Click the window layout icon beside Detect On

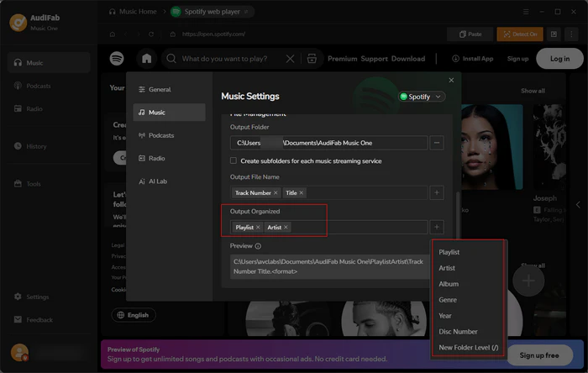click(554, 34)
